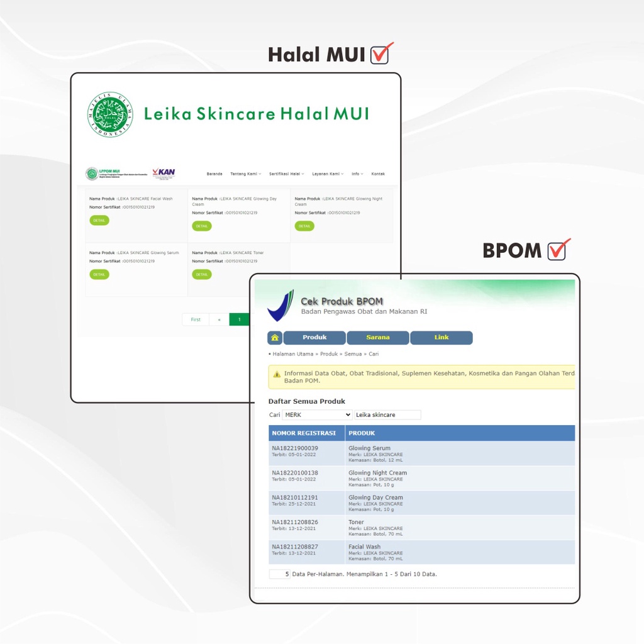Viewport: 644px width, 644px height.
Task: Switch to the Sarana tab
Action: (378, 338)
